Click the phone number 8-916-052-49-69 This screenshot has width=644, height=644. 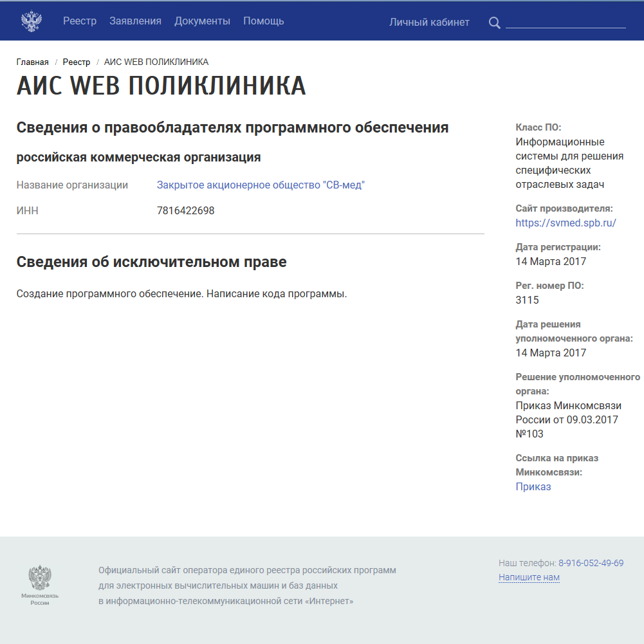[x=591, y=563]
